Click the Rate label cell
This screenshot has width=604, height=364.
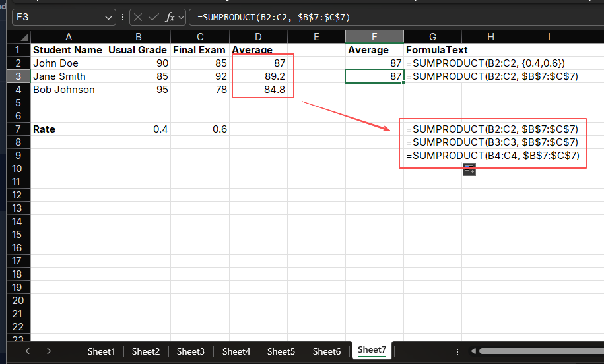pyautogui.click(x=68, y=129)
